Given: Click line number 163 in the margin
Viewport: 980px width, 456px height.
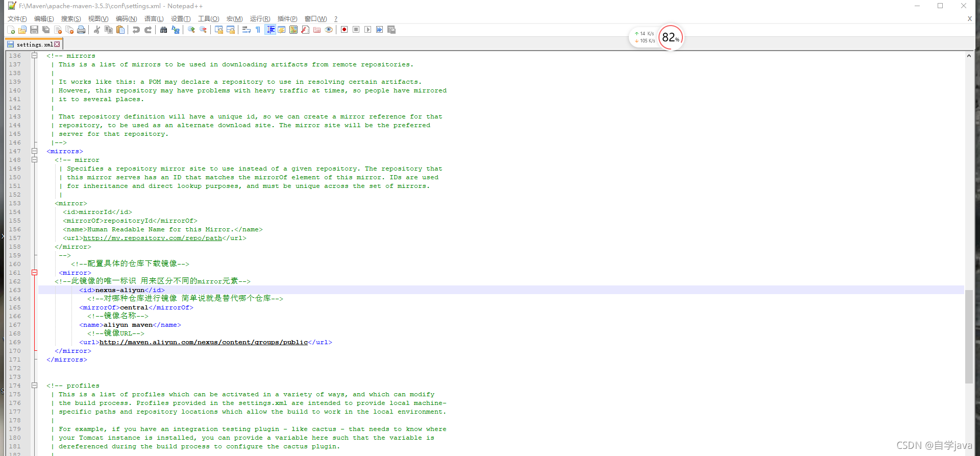Looking at the screenshot, I should point(15,290).
